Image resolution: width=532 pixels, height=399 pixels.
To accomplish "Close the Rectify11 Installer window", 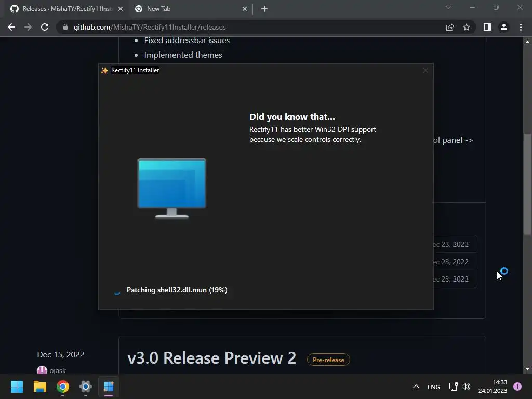I will pyautogui.click(x=425, y=70).
